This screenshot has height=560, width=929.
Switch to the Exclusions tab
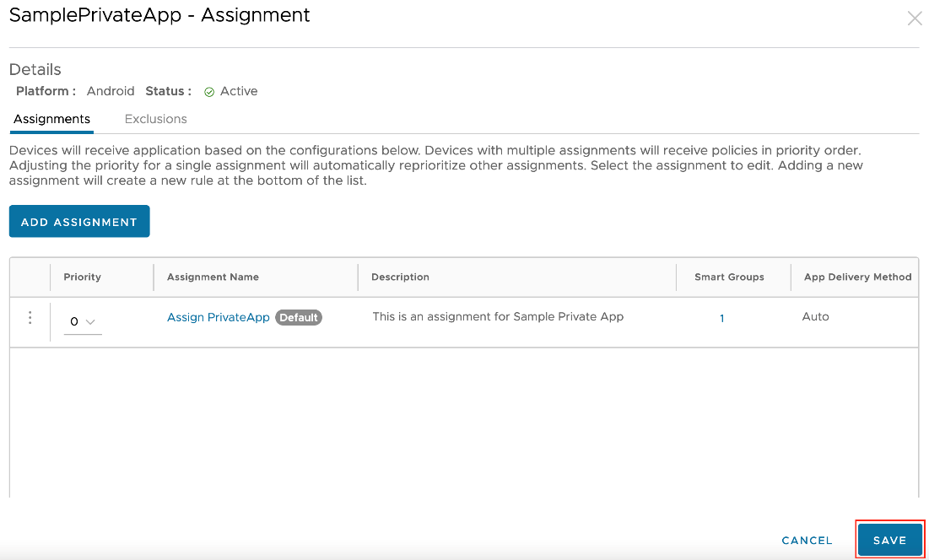[x=155, y=119]
